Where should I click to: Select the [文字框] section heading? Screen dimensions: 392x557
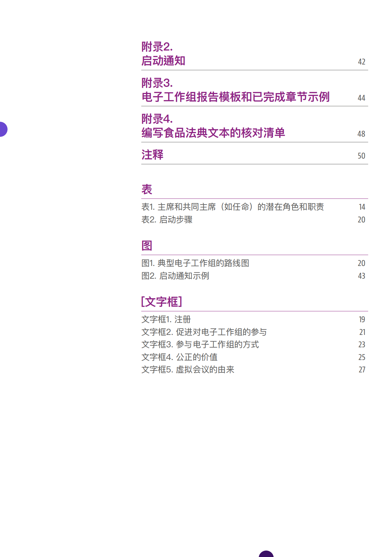[x=162, y=302]
